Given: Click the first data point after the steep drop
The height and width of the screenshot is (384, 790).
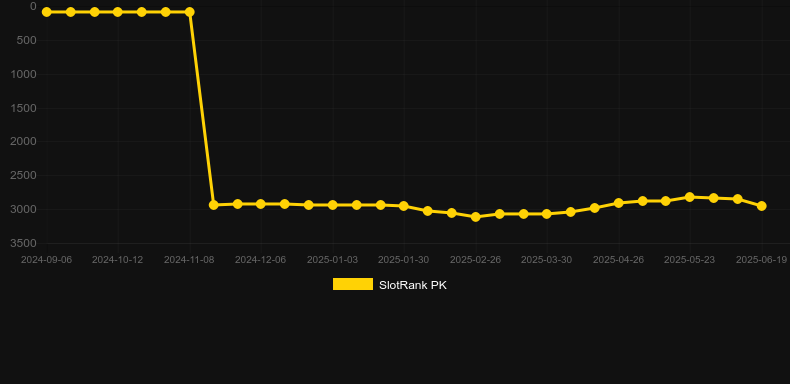Looking at the screenshot, I should pyautogui.click(x=214, y=205).
